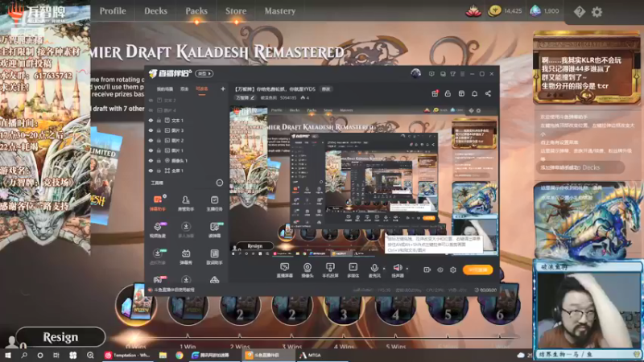Screen dimensions: 644x362
Task: Hide the 文本 1 source layer
Action: coord(151,120)
